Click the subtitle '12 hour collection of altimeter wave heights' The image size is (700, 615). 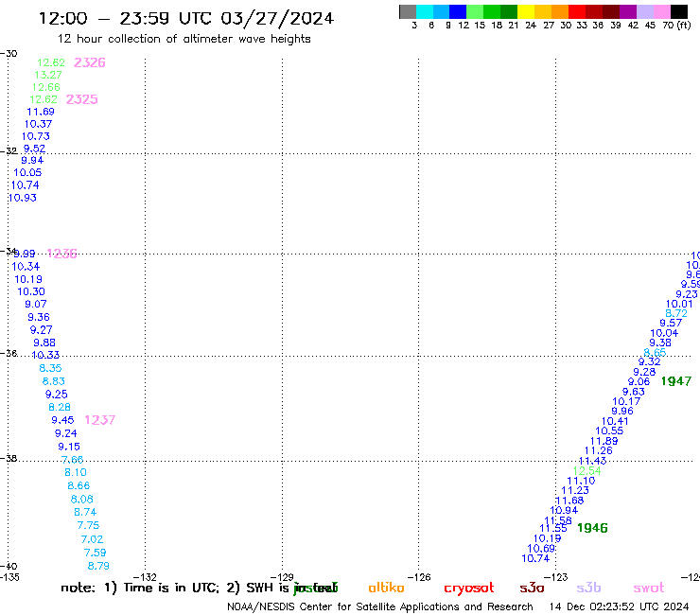[x=184, y=39]
